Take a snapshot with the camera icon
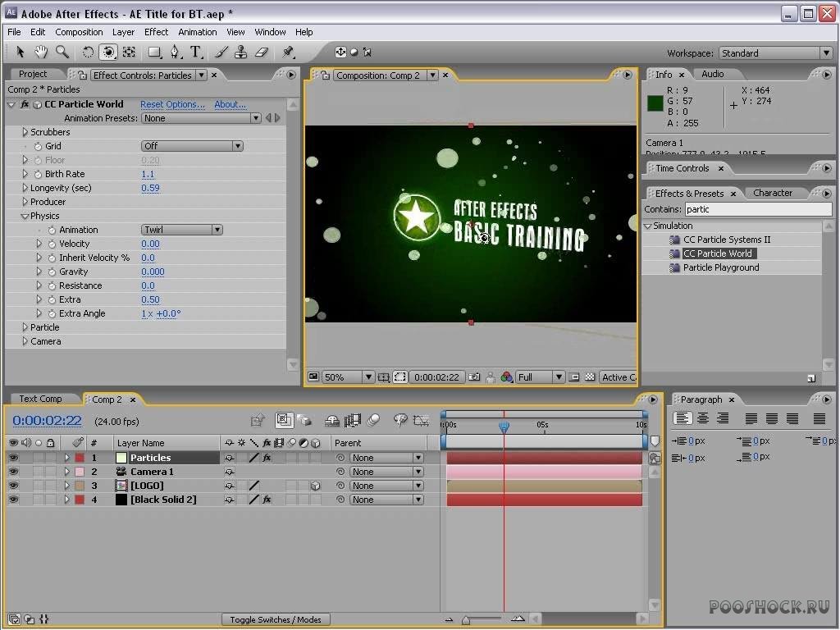Screen dimensions: 840x630 tap(474, 377)
